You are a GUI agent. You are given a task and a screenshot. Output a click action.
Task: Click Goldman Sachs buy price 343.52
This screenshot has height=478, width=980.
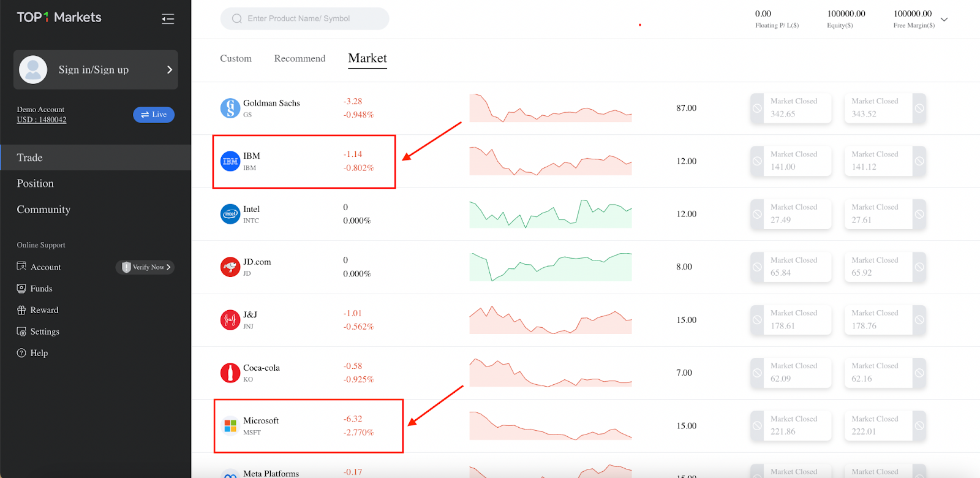point(864,114)
